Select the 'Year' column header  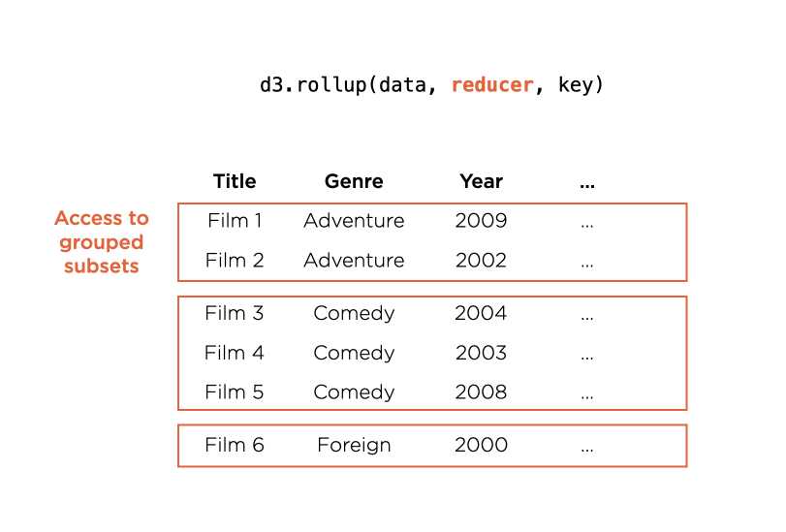482,181
